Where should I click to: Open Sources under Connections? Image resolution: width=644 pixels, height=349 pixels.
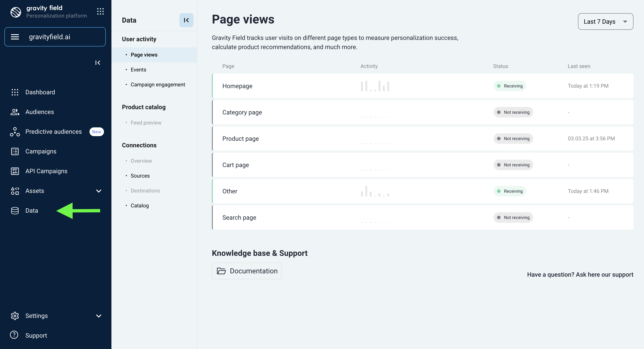tap(140, 176)
